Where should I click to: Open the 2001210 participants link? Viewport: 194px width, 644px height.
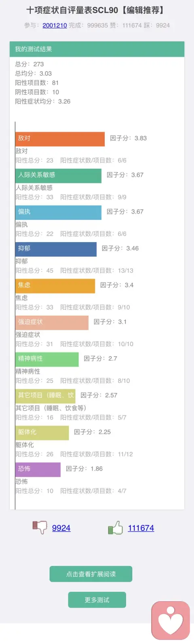[x=55, y=25]
